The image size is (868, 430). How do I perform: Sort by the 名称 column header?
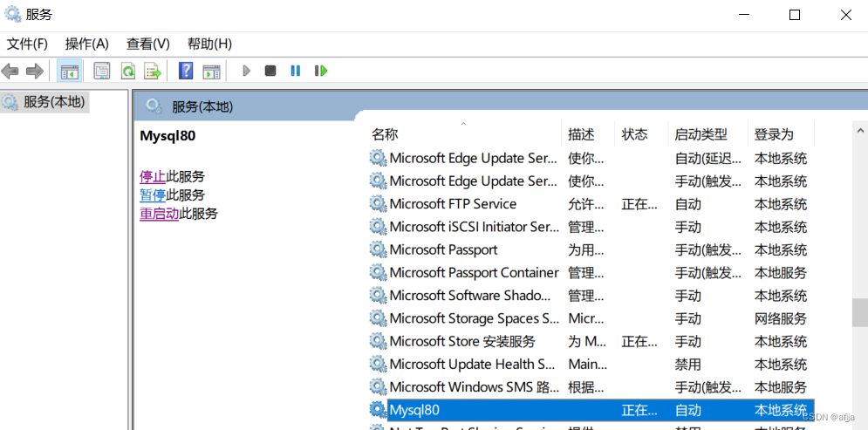tap(465, 134)
